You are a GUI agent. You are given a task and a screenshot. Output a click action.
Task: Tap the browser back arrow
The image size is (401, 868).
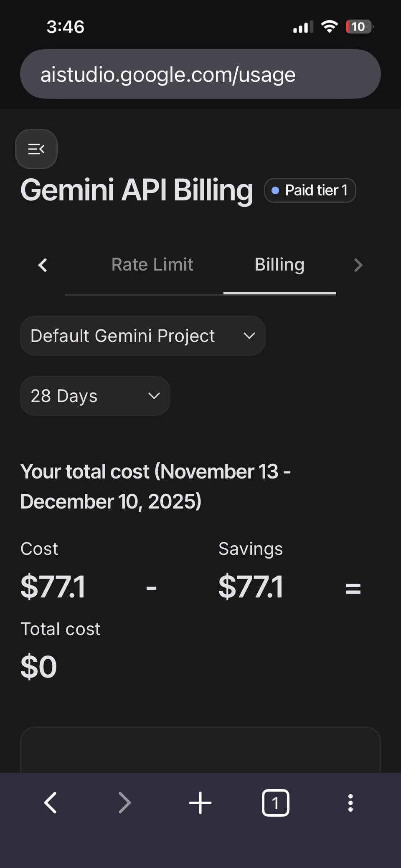click(51, 802)
